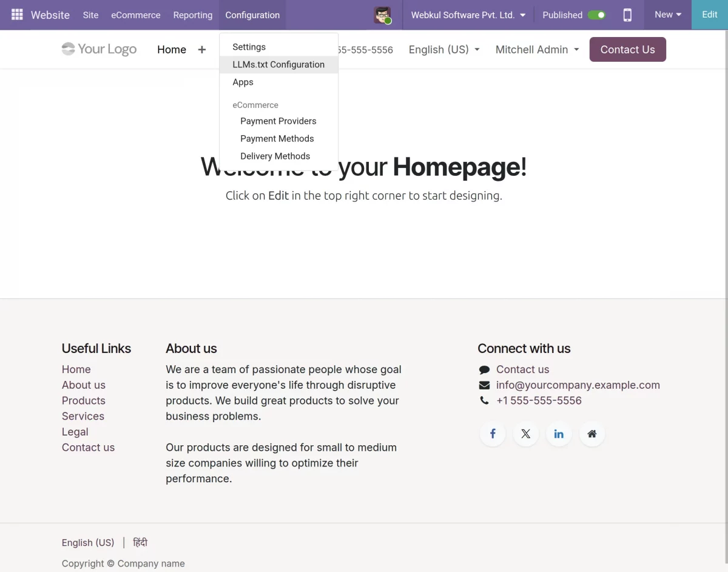Image resolution: width=728 pixels, height=572 pixels.
Task: Click the home social icon
Action: [x=592, y=434]
